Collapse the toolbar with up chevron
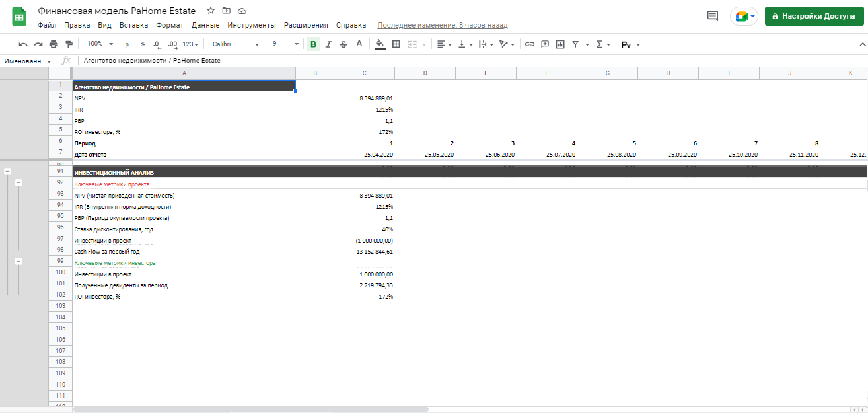The height and width of the screenshot is (413, 868). [862, 44]
